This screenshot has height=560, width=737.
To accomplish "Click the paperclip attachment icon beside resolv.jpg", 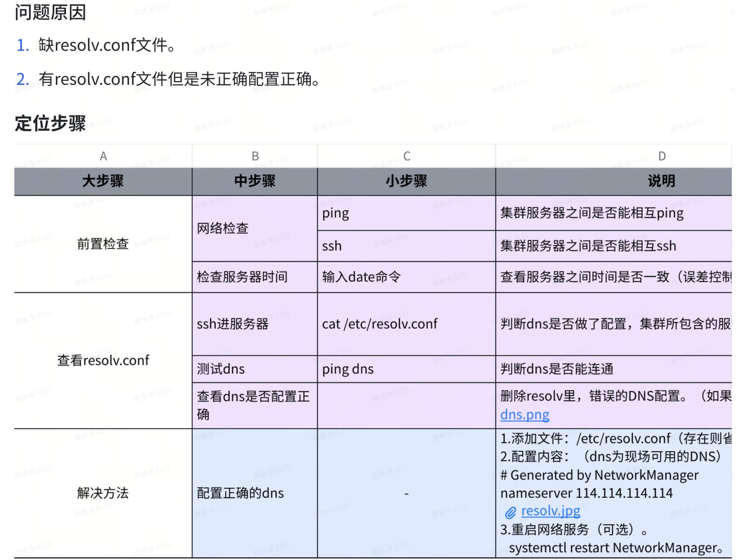I will coord(510,512).
